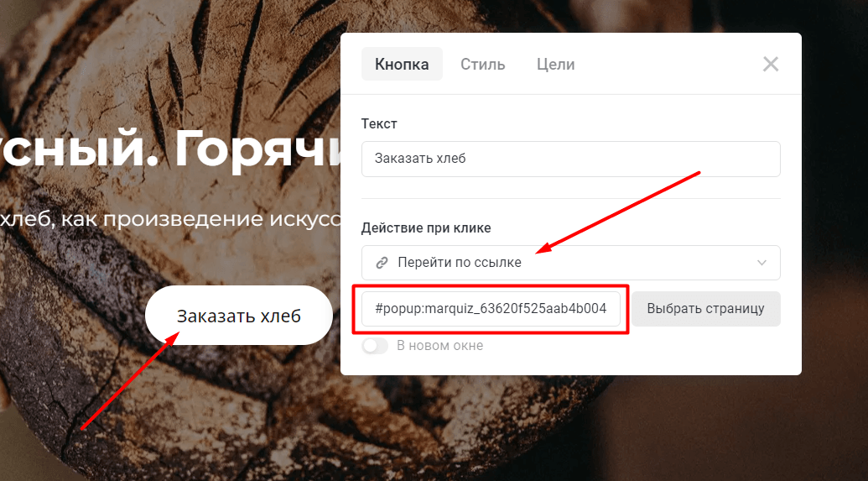Close the button settings dialog
The height and width of the screenshot is (481, 868).
point(771,65)
